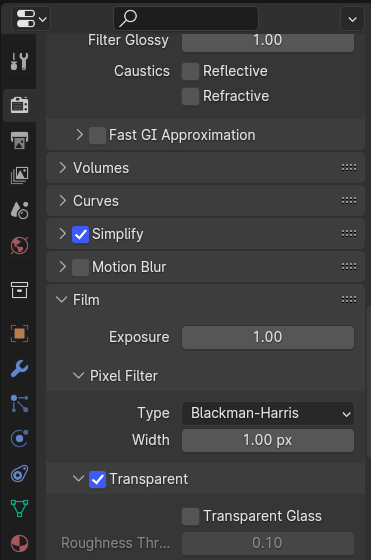Switch to View Layer properties tab

(19, 175)
